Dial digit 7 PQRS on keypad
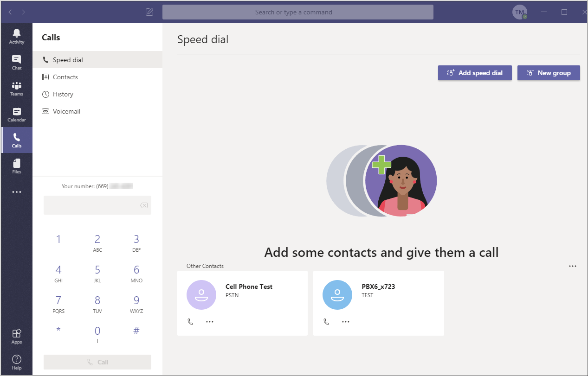This screenshot has height=376, width=588. point(58,304)
